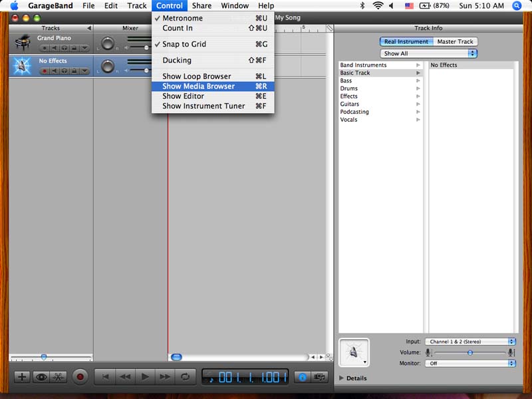532x399 pixels.
Task: Choose Show Editor from the Control menu
Action: point(213,96)
